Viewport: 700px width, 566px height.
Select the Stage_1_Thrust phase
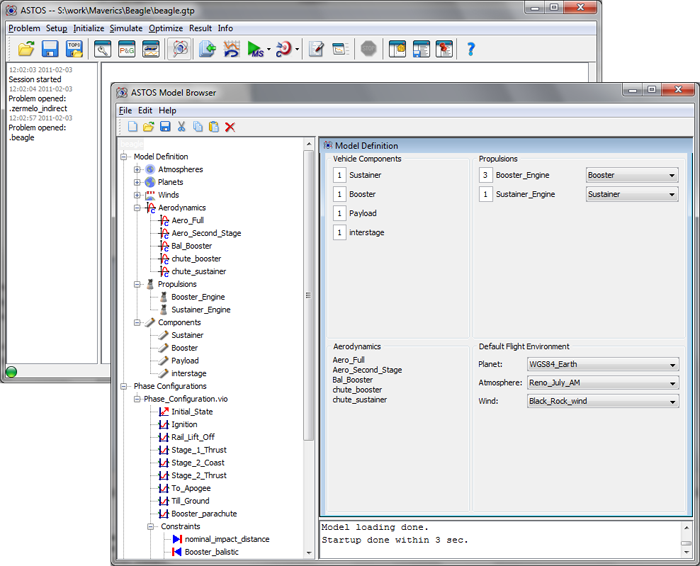point(199,450)
